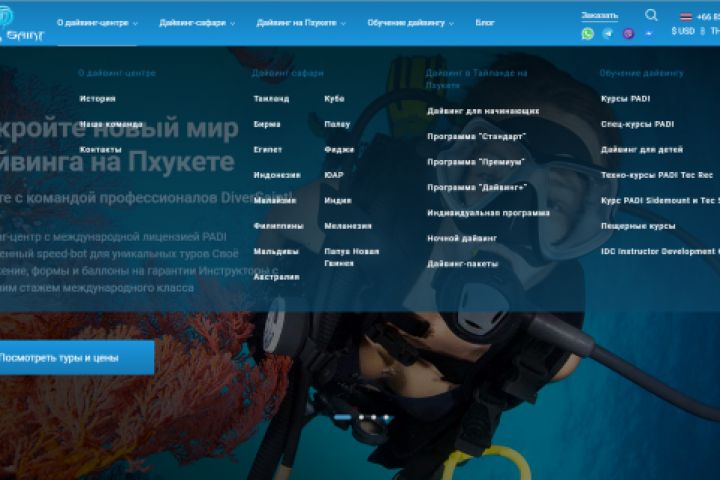Choose 'Австралия' safari destination

pyautogui.click(x=276, y=277)
